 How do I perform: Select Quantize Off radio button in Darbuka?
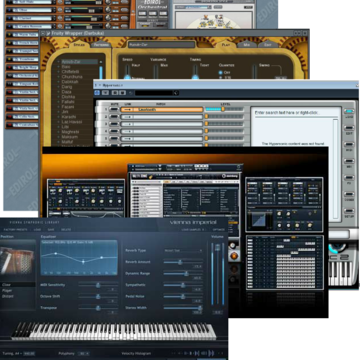[220, 72]
